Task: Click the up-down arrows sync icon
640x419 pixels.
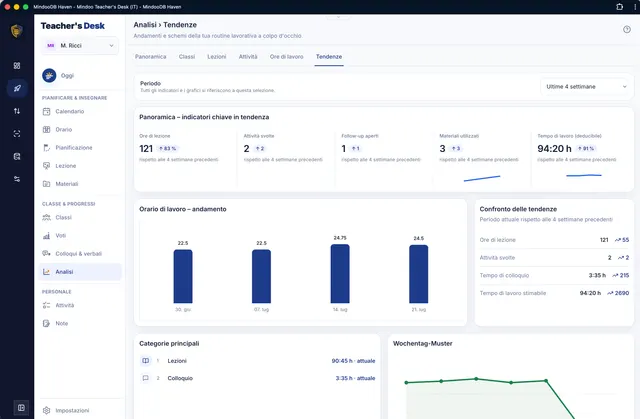Action: (x=17, y=111)
